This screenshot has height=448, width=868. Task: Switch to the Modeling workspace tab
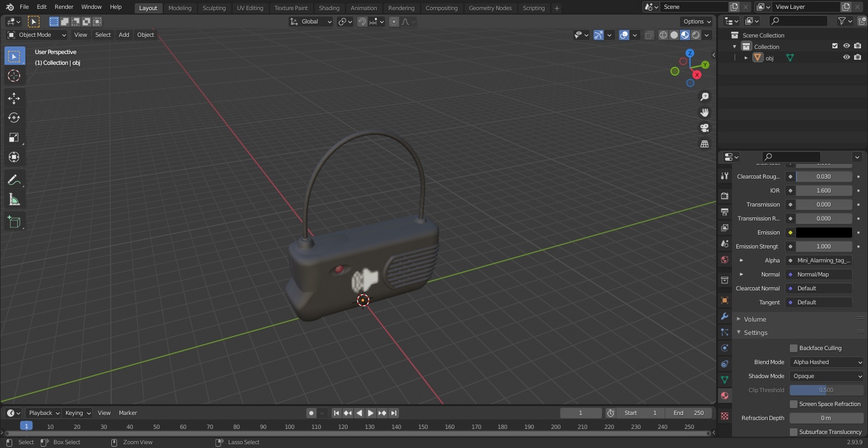pyautogui.click(x=180, y=8)
